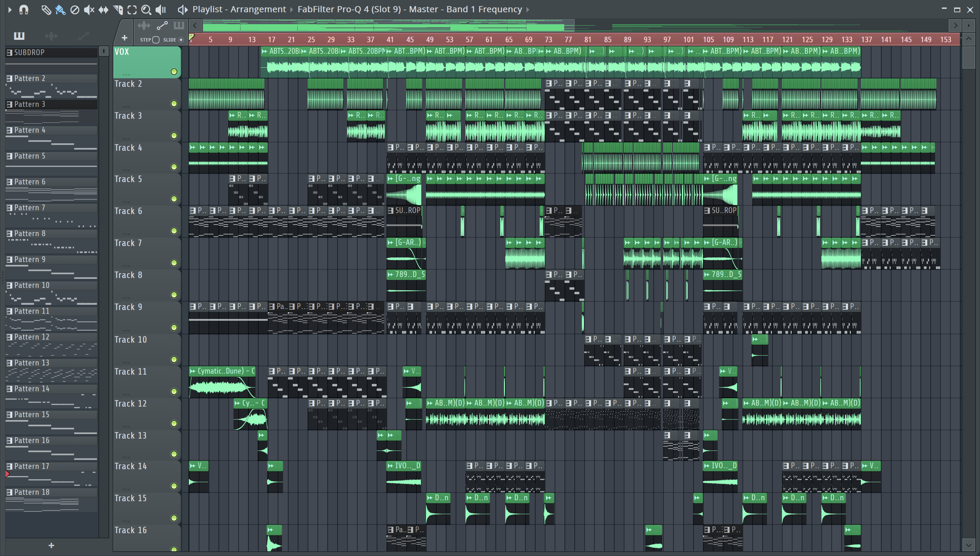
Task: Click automation icon above the track headers
Action: tap(162, 26)
